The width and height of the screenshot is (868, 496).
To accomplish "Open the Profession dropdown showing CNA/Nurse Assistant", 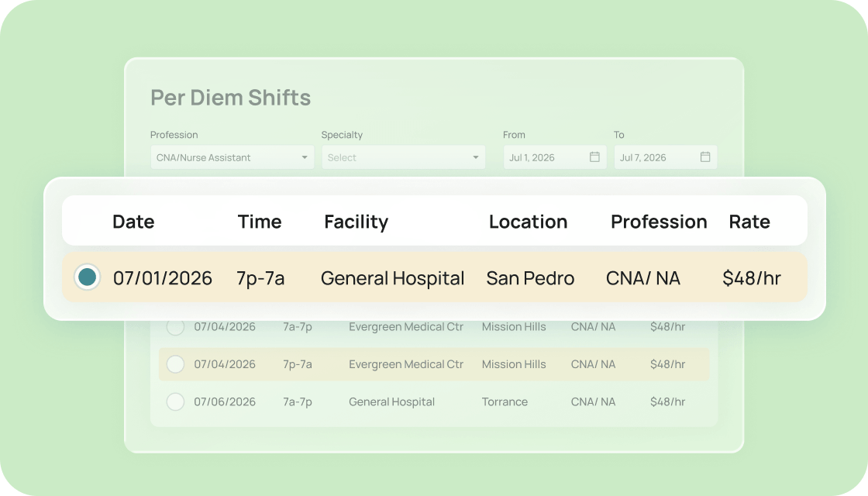I will pos(232,157).
